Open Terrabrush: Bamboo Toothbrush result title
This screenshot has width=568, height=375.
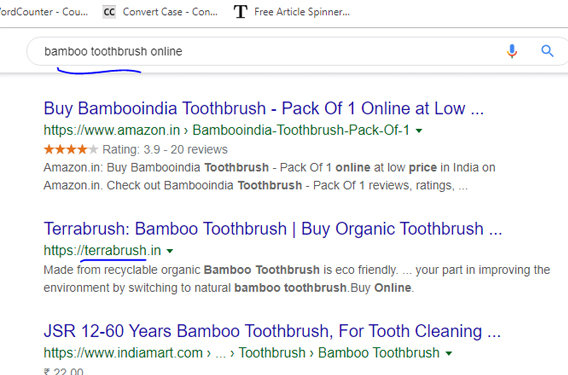pyautogui.click(x=273, y=229)
